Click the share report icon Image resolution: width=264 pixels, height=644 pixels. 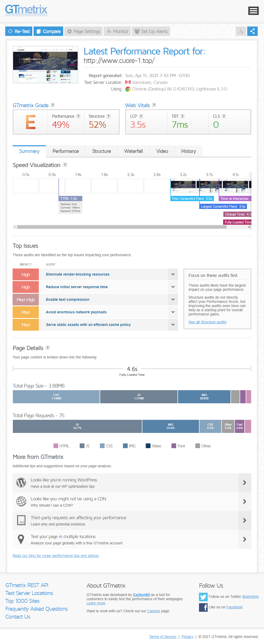[x=252, y=31]
